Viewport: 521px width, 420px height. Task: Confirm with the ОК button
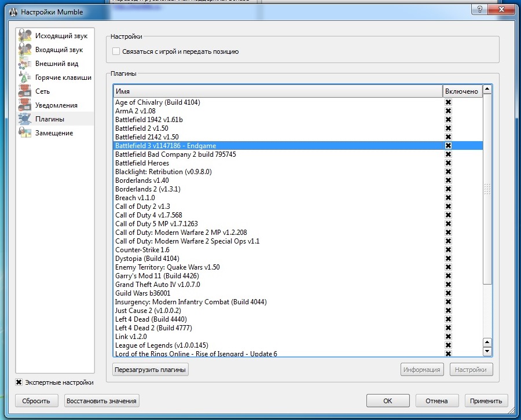[388, 401]
